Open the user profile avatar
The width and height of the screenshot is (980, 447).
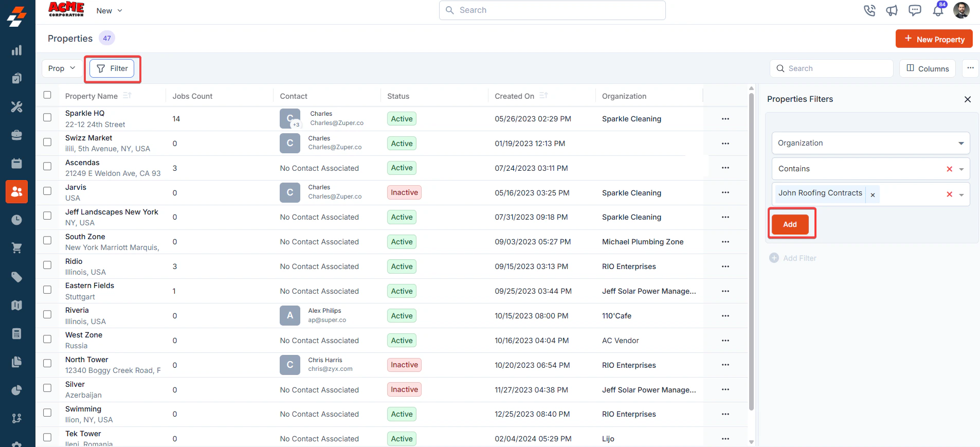click(961, 10)
